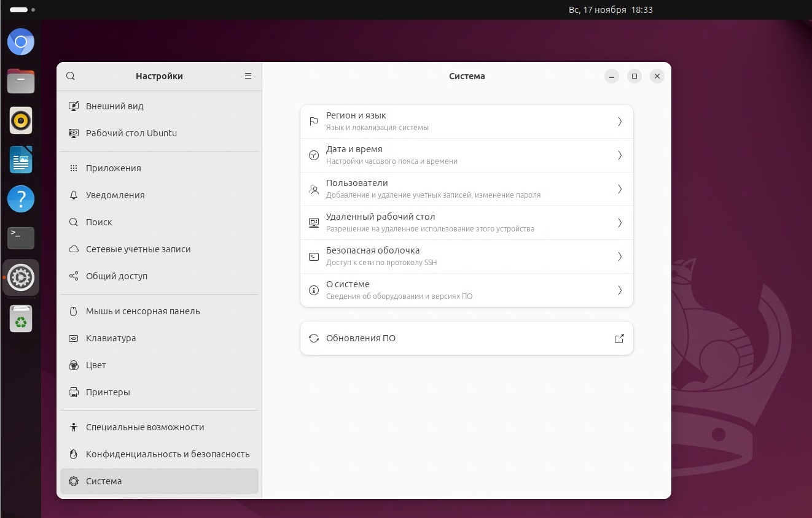
Task: Click the flag icon for Регион и язык
Action: click(x=314, y=122)
